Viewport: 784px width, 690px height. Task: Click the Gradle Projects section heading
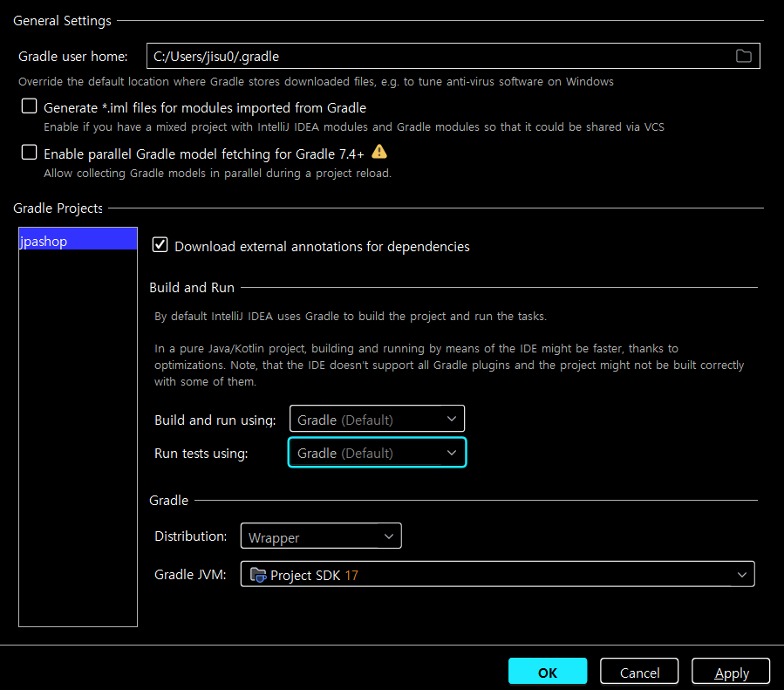click(58, 208)
